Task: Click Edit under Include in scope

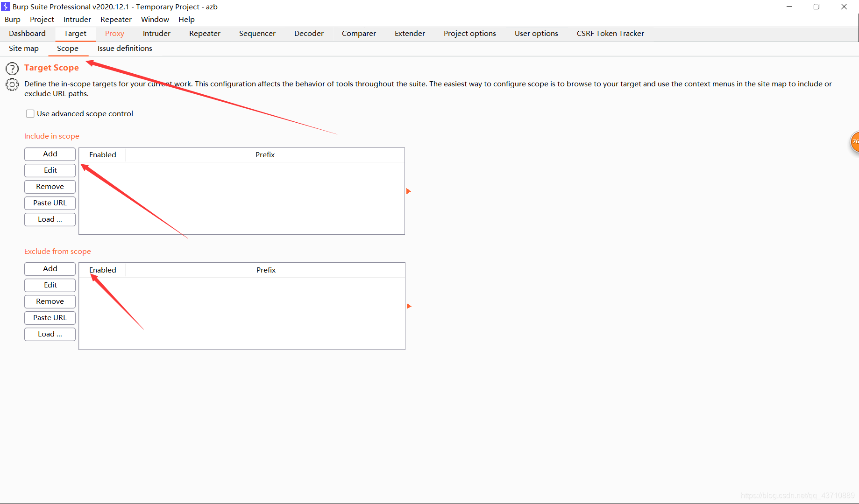Action: tap(50, 170)
